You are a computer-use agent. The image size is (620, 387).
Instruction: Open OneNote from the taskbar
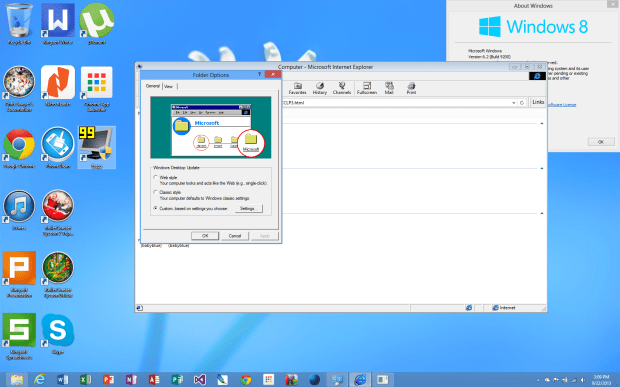131,379
